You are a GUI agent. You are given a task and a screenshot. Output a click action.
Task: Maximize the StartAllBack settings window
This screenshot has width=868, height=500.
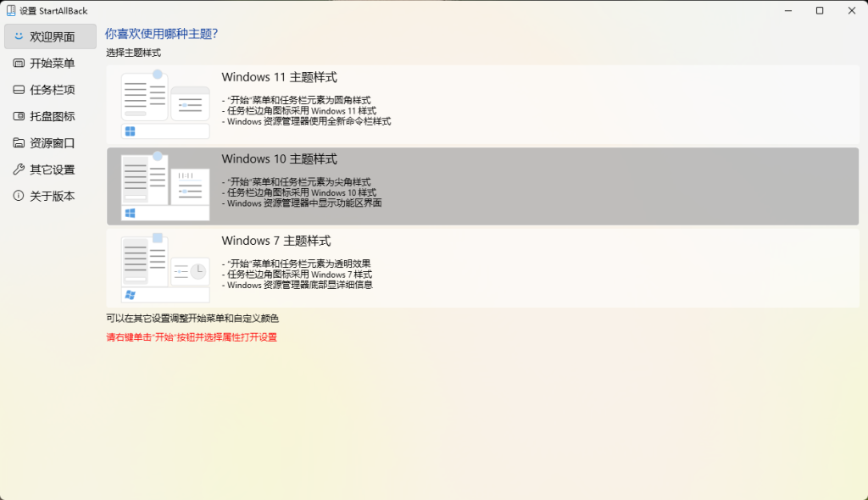click(x=819, y=10)
